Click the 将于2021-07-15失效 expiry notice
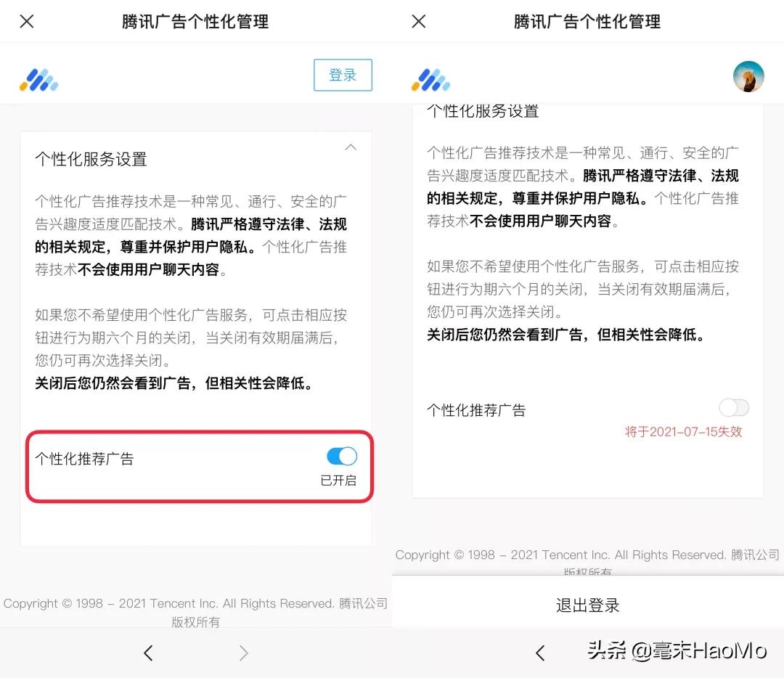 (x=682, y=431)
